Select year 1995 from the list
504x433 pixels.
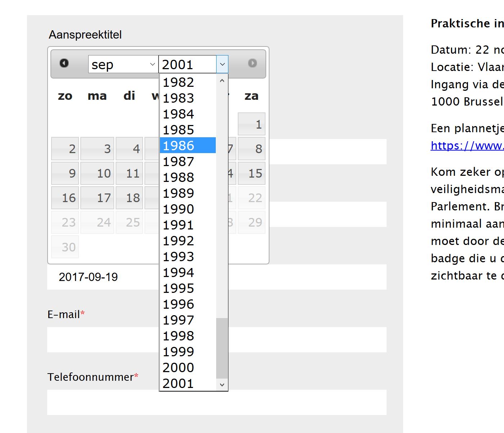pyautogui.click(x=188, y=288)
